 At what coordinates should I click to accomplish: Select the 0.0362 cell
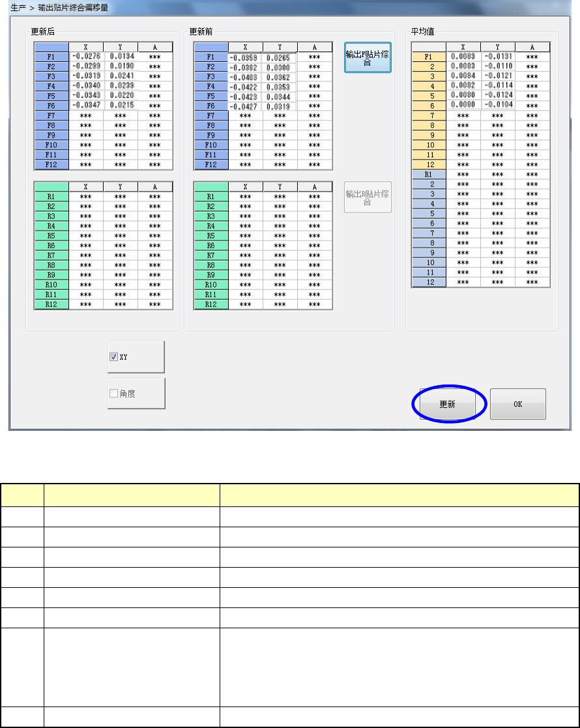tap(280, 77)
